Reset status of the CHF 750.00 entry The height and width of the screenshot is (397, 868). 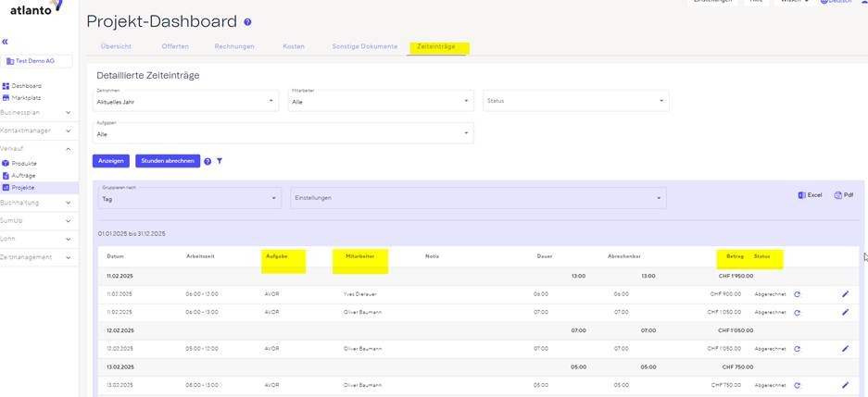[x=798, y=386]
